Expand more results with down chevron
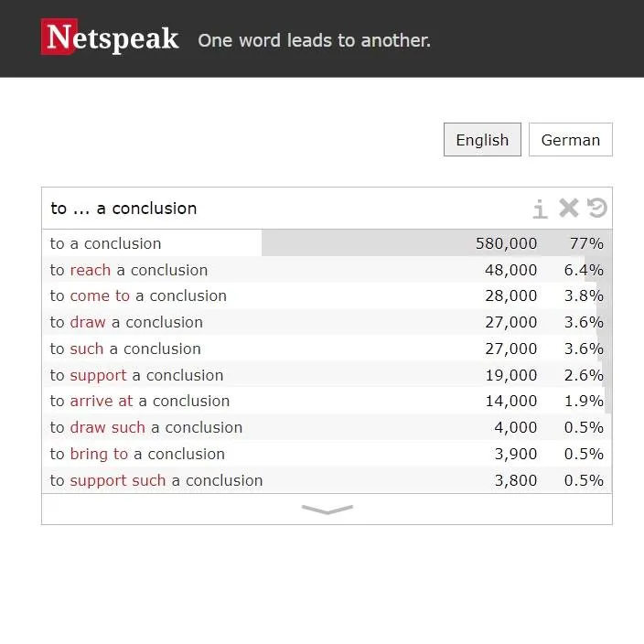The height and width of the screenshot is (644, 644). pos(327,510)
